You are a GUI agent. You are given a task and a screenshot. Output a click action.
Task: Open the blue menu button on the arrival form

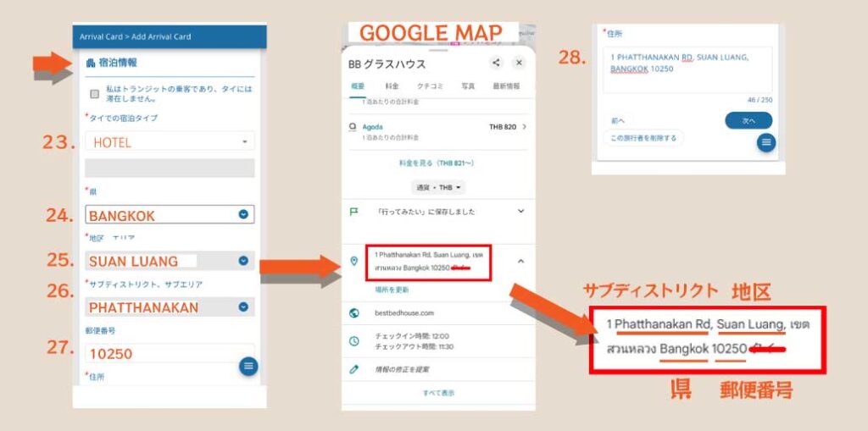tap(248, 366)
